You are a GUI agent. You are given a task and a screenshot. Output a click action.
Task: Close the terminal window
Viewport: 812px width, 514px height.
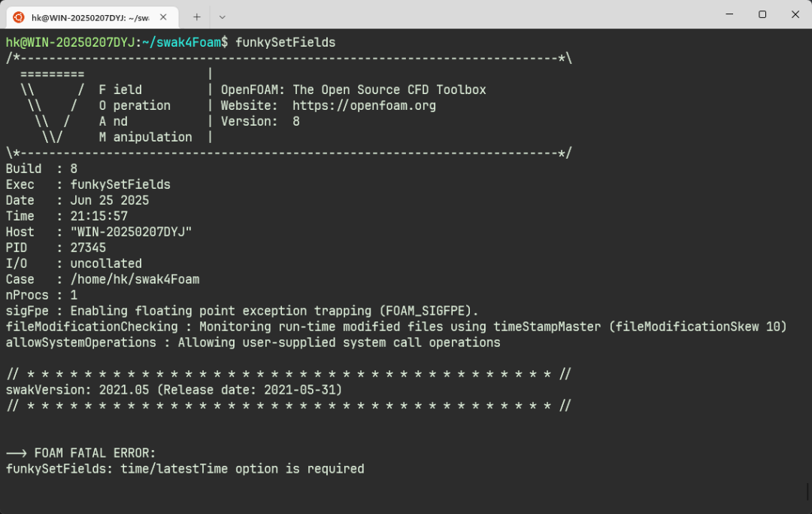[795, 14]
